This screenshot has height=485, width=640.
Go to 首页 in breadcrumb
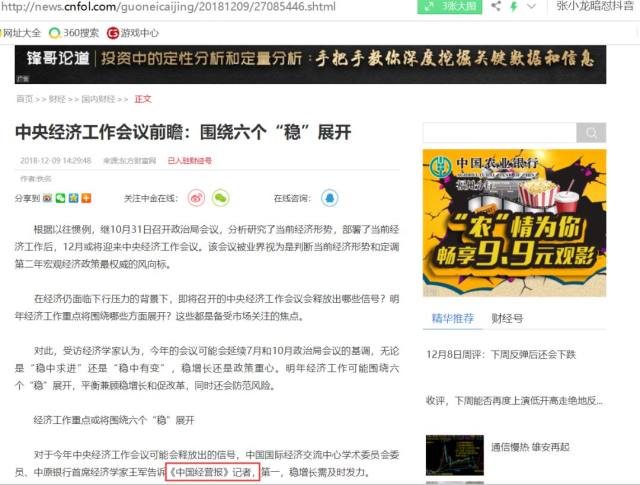(x=24, y=99)
